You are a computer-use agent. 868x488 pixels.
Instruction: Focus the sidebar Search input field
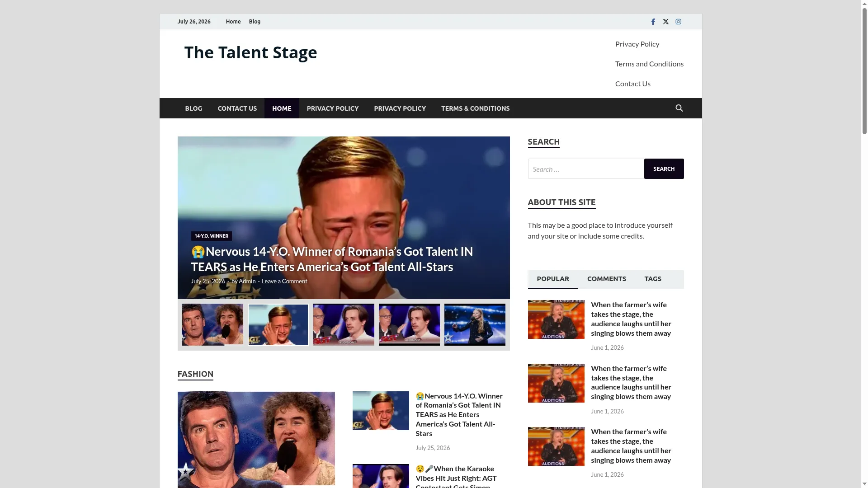586,169
